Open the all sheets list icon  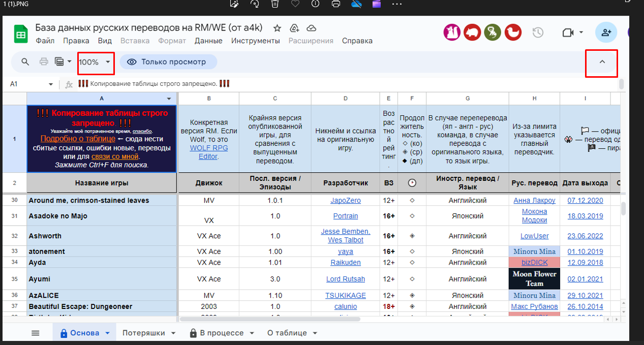[x=35, y=333]
